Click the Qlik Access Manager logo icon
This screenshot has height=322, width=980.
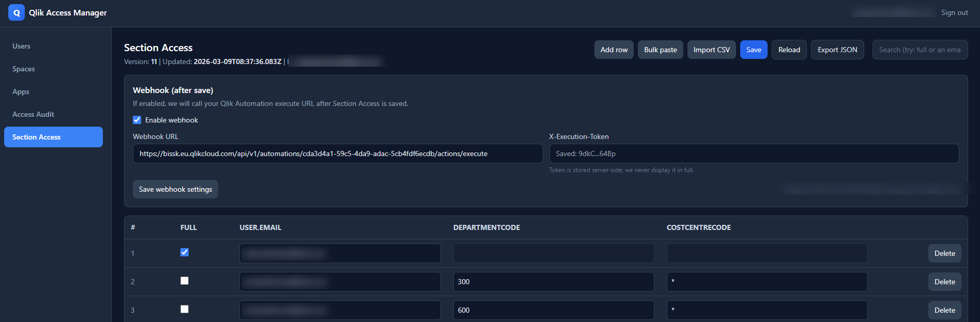[x=17, y=12]
